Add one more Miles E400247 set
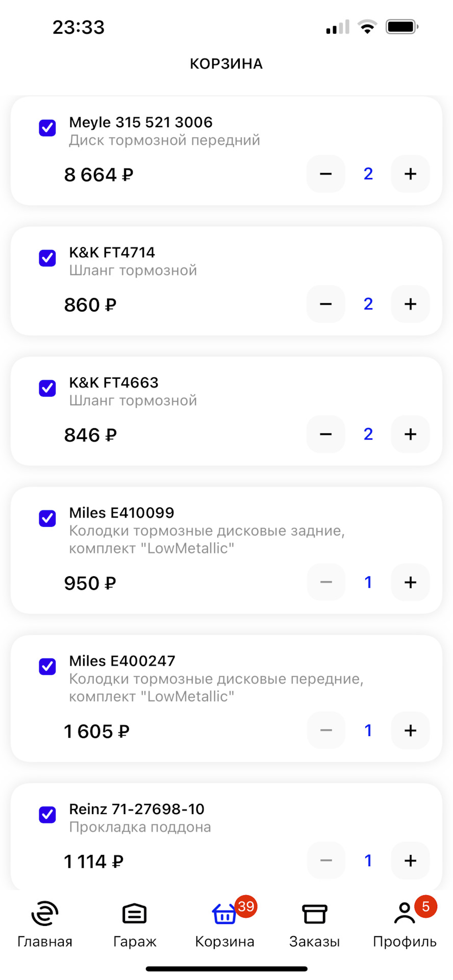Screen dimensions: 453x980 click(x=410, y=730)
